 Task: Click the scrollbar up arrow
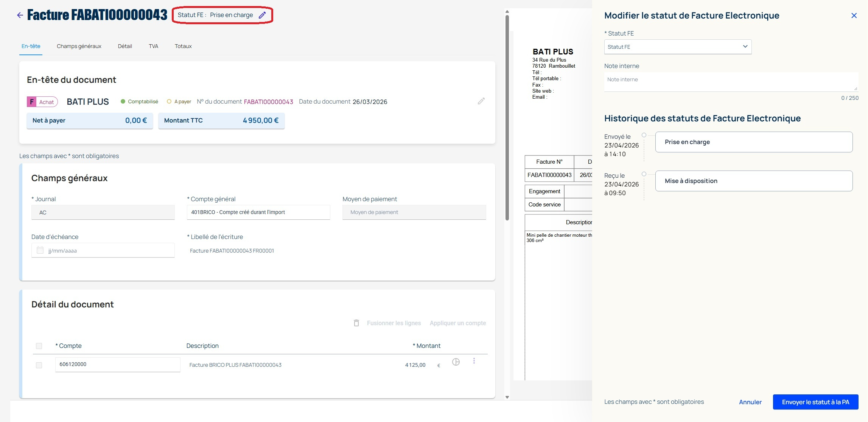point(507,12)
